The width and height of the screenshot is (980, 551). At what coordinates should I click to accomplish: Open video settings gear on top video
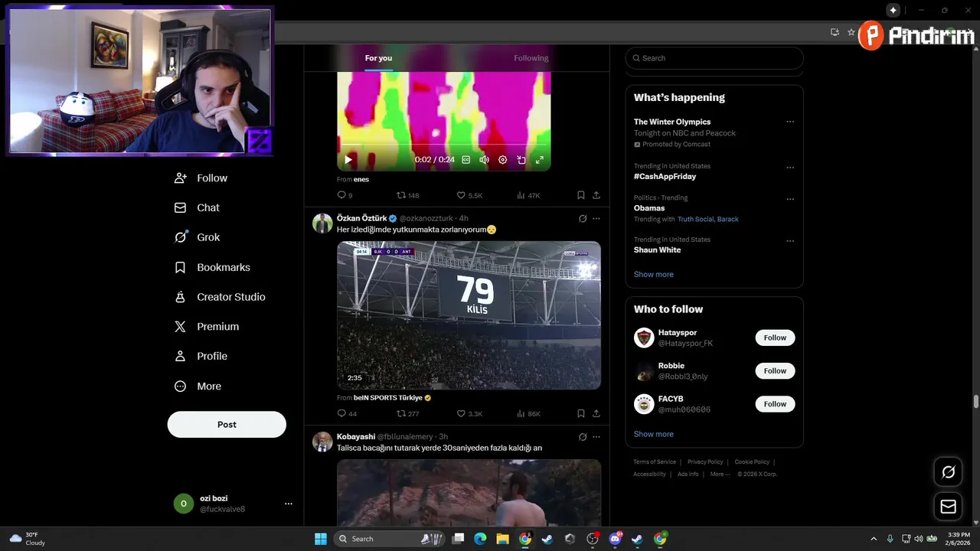(502, 160)
